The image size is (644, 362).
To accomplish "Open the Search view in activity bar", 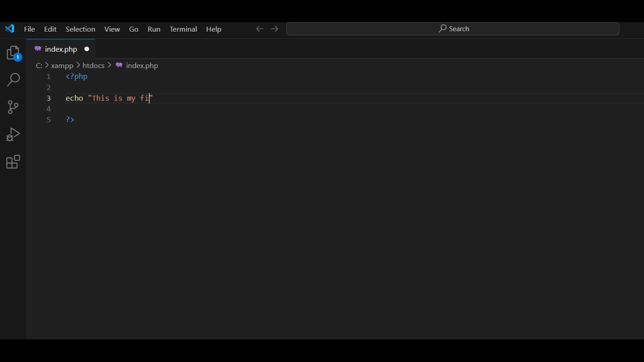I will click(x=14, y=79).
